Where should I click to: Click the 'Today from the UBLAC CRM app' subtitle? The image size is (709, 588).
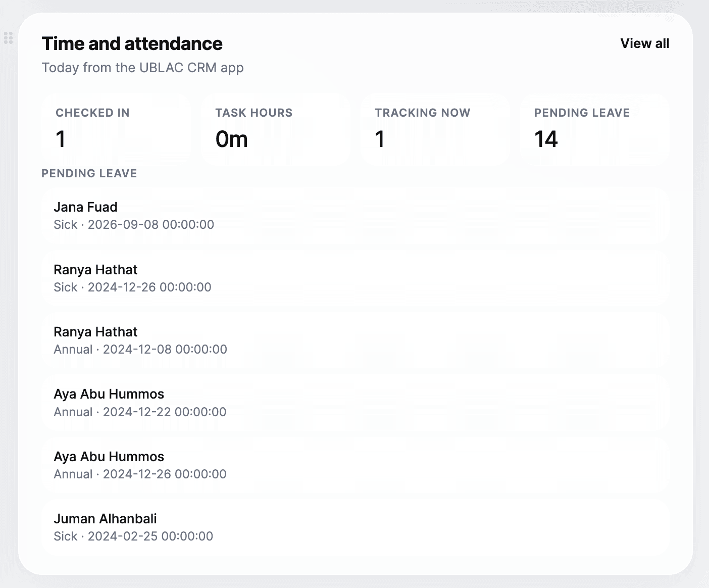coord(143,68)
